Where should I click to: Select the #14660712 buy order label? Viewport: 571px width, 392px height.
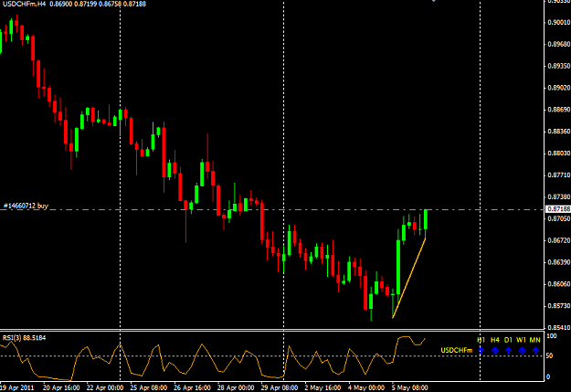[x=26, y=206]
